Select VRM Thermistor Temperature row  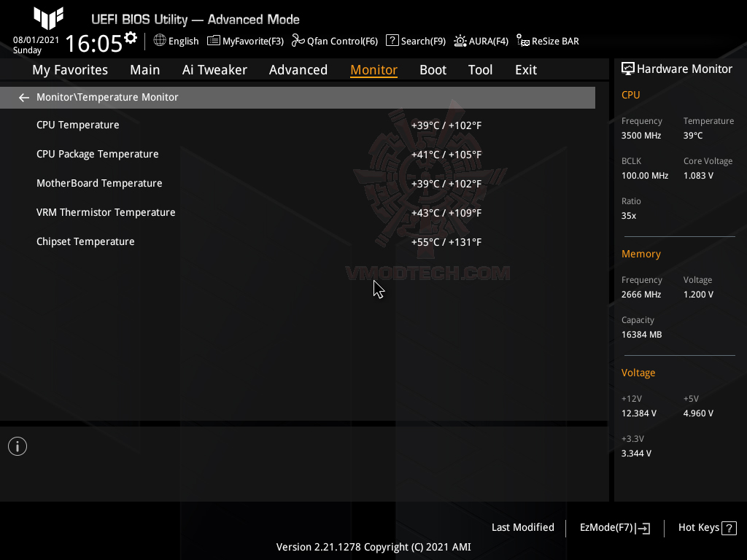tap(298, 212)
